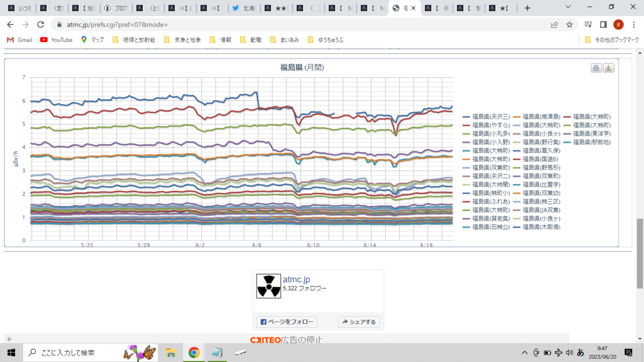
Task: Open the atmc.jp Facebook page link
Action: click(296, 279)
